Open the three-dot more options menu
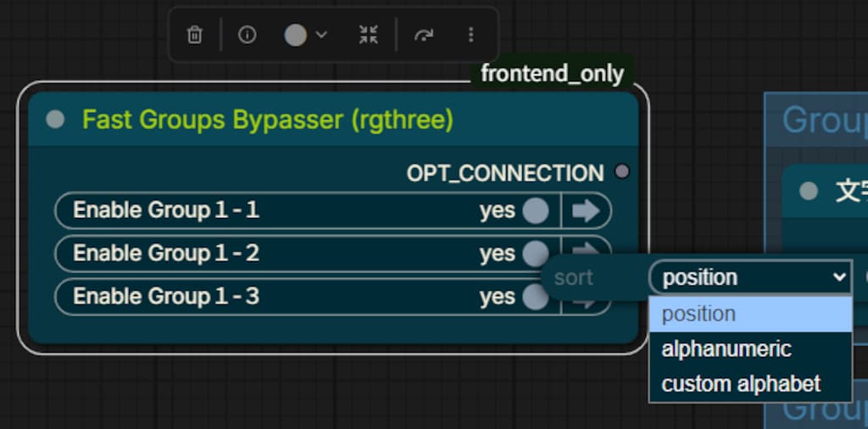This screenshot has height=429, width=868. (x=471, y=35)
